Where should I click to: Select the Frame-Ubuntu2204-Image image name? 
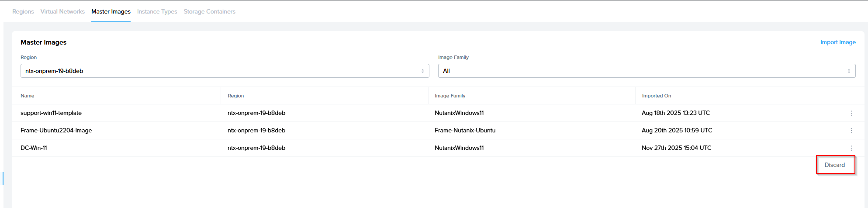pos(56,130)
